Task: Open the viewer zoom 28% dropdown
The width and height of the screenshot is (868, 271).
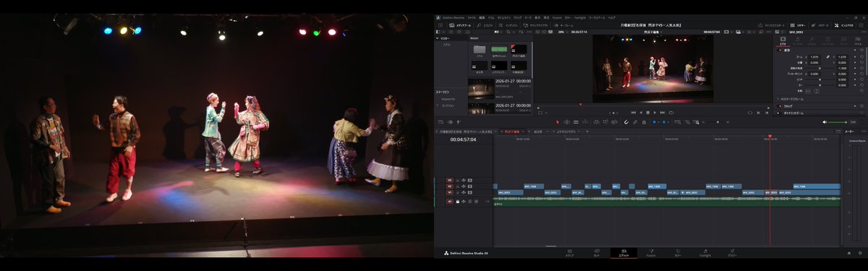Action: (563, 32)
